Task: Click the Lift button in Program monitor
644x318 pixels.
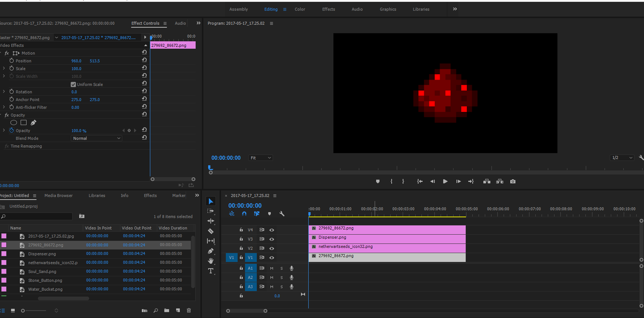Action: point(487,182)
